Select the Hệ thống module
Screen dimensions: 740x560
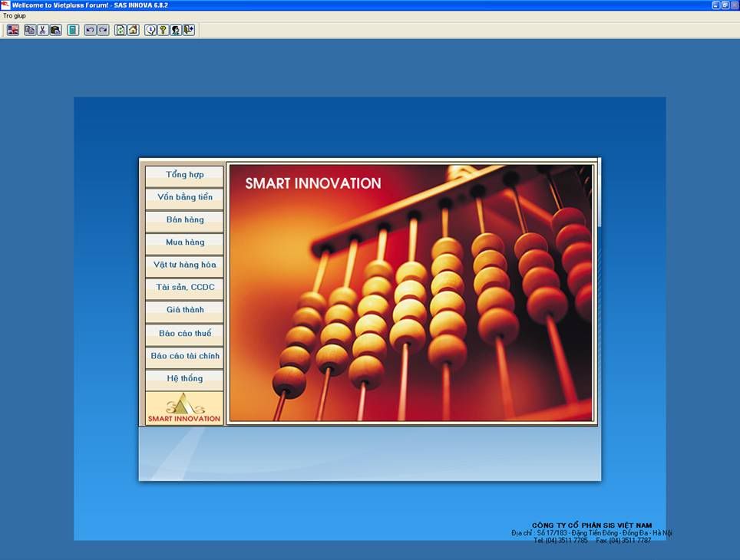[184, 379]
